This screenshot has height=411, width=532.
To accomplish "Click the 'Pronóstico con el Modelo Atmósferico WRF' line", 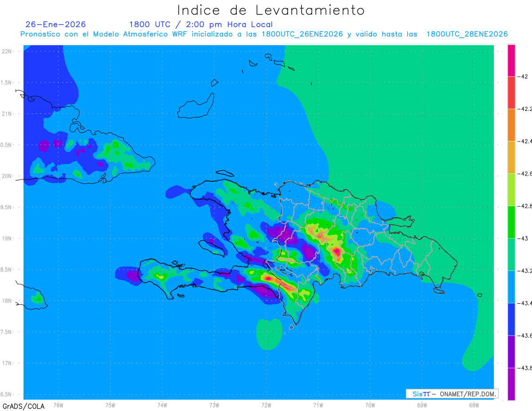I will tap(264, 34).
